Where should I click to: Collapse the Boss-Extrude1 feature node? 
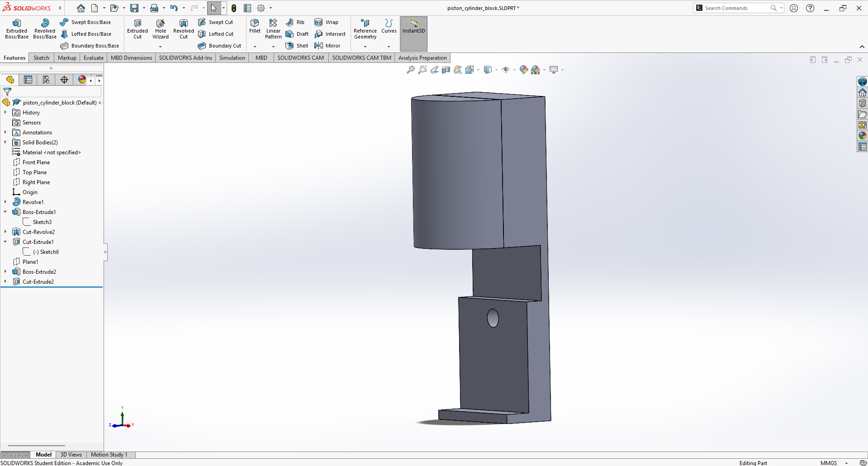pos(5,212)
